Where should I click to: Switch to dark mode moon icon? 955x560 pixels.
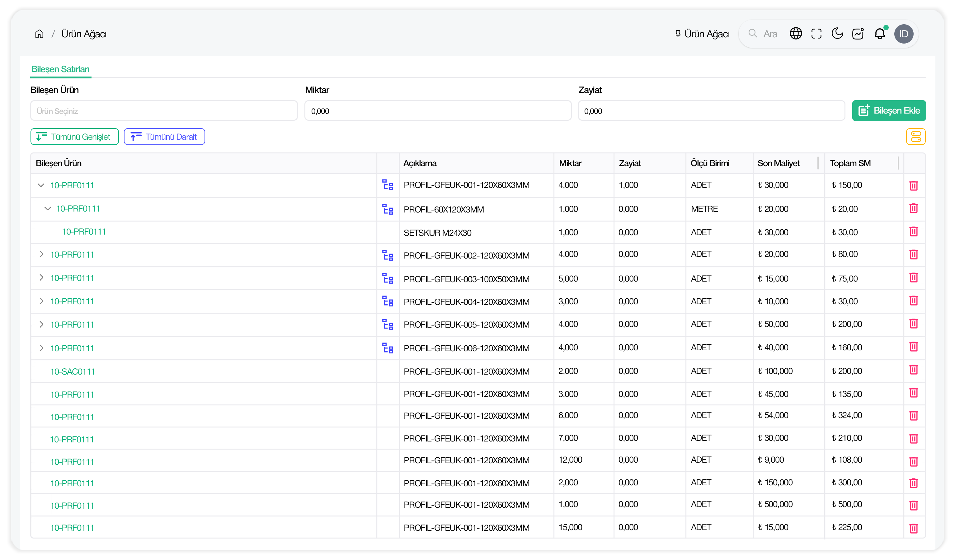coord(837,34)
